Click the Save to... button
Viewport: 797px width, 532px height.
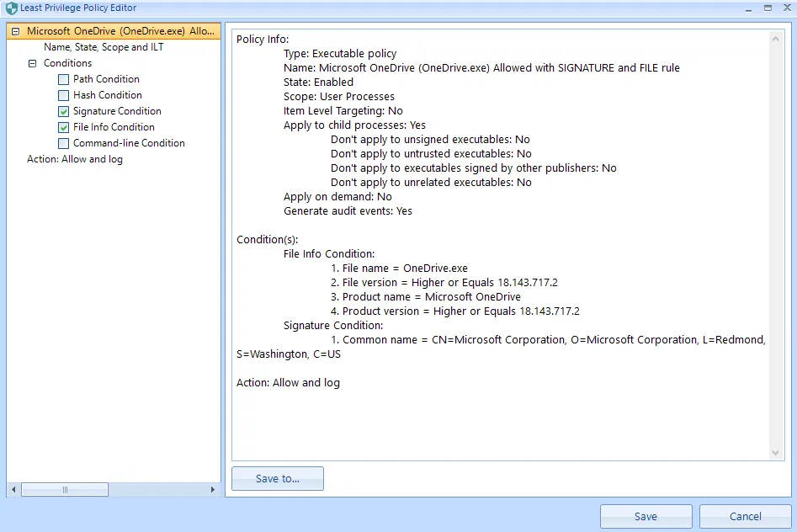coord(278,479)
